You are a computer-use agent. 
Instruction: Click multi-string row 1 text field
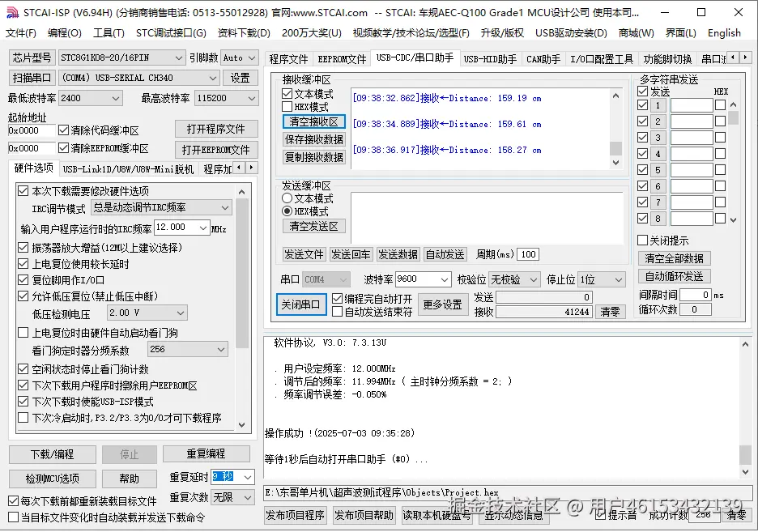click(x=692, y=104)
